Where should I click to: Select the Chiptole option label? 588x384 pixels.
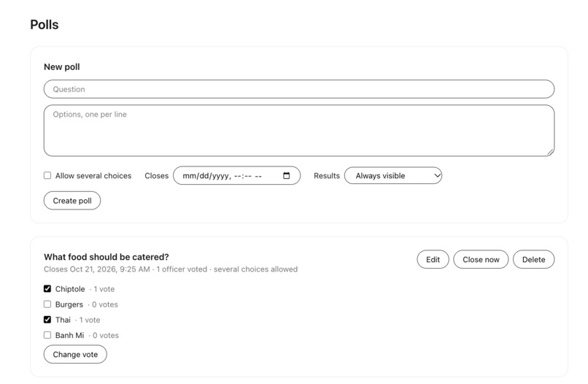coord(70,289)
